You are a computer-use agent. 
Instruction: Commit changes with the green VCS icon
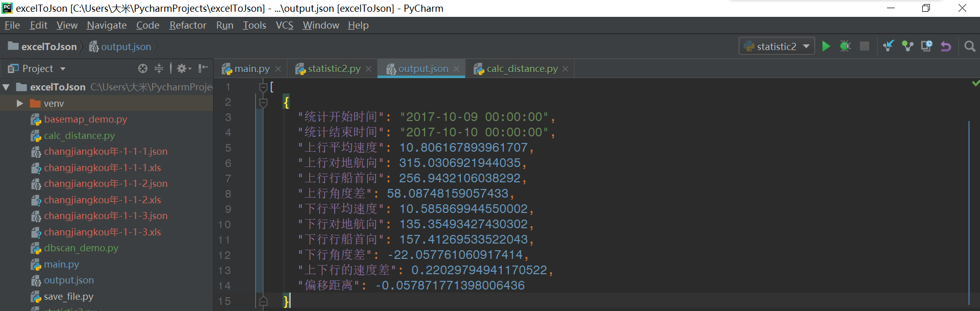pyautogui.click(x=907, y=46)
